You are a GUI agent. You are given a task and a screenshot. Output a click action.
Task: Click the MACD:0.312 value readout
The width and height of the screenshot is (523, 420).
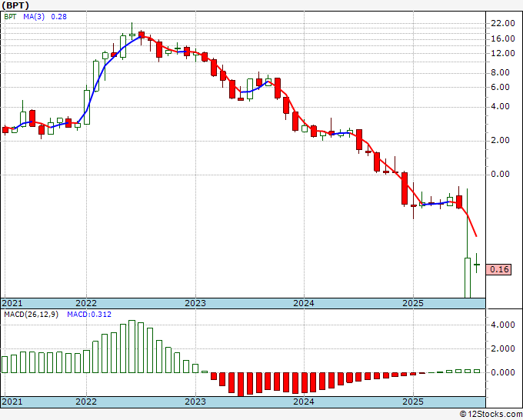tap(89, 315)
